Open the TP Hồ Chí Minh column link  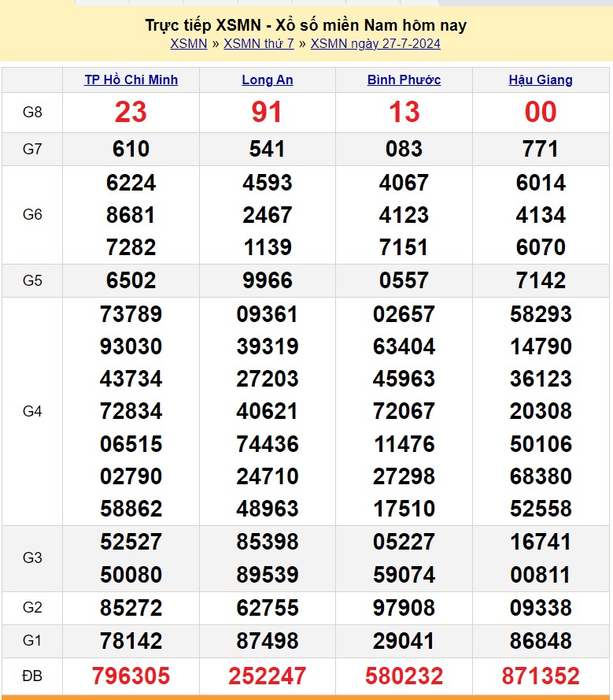point(131,80)
